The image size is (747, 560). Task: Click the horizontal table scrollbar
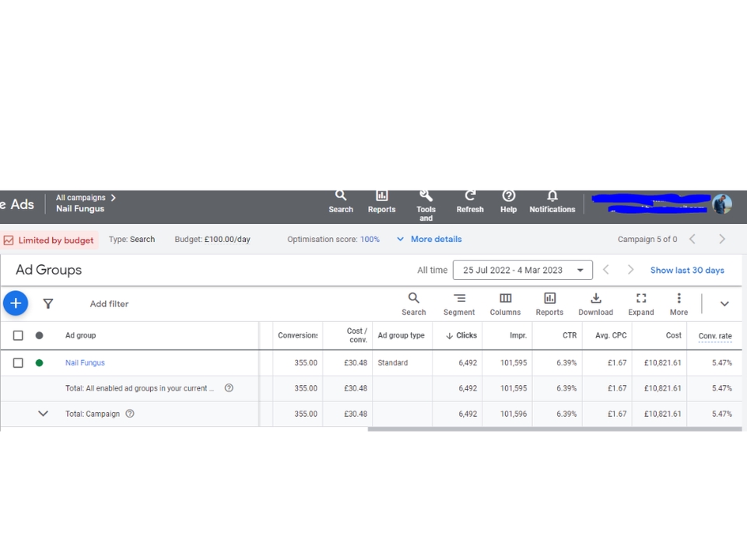point(555,429)
